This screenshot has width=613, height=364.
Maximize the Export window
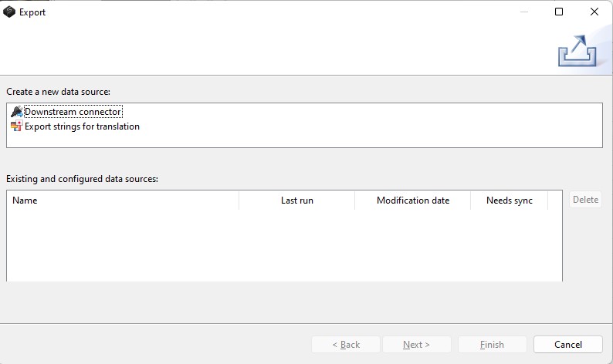click(x=559, y=12)
